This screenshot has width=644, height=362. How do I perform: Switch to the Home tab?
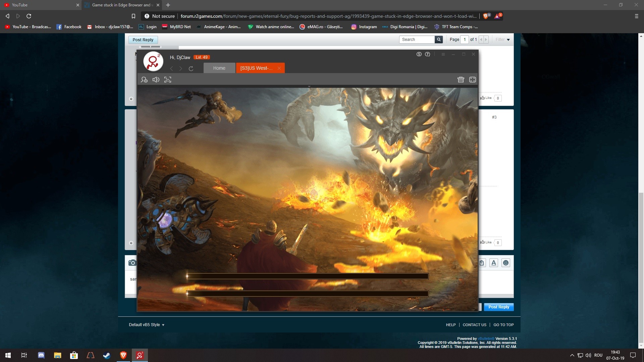coord(219,68)
